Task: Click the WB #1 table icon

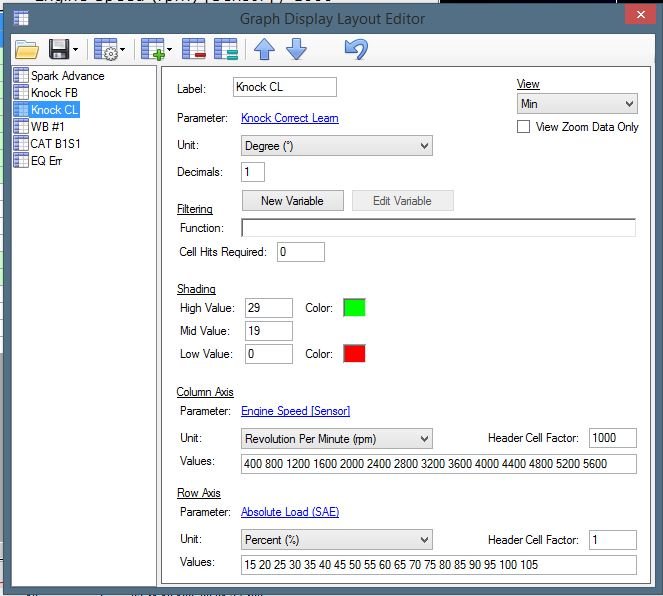Action: 21,126
